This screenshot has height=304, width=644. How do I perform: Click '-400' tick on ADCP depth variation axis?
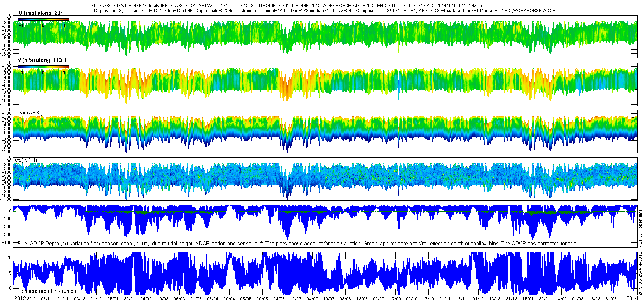tap(6, 242)
